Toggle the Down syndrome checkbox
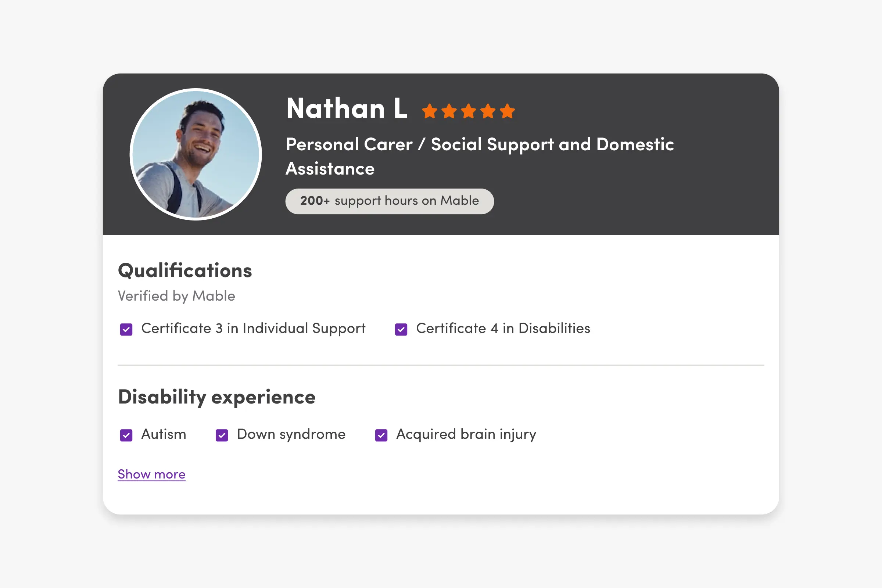 tap(222, 435)
